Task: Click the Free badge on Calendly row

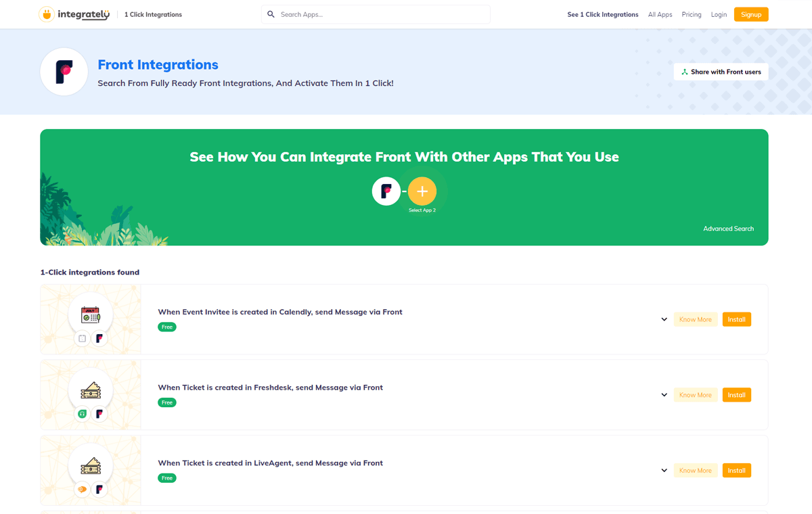Action: tap(167, 327)
